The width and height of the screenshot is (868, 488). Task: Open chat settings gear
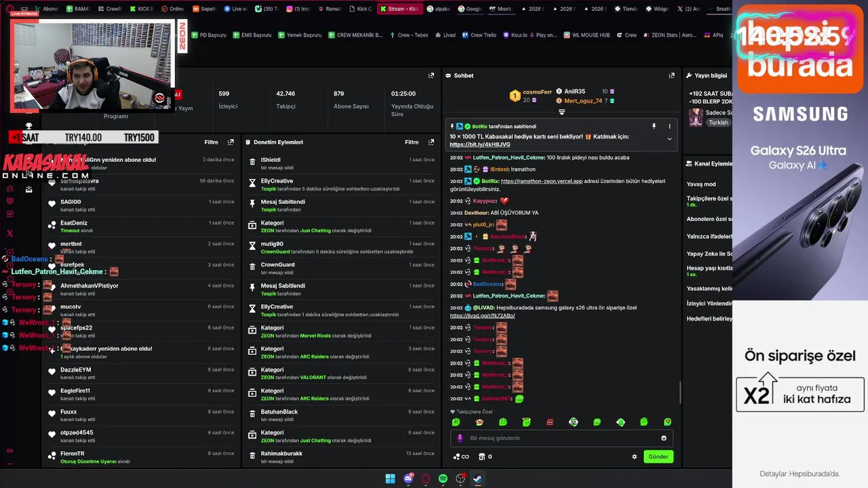point(635,457)
